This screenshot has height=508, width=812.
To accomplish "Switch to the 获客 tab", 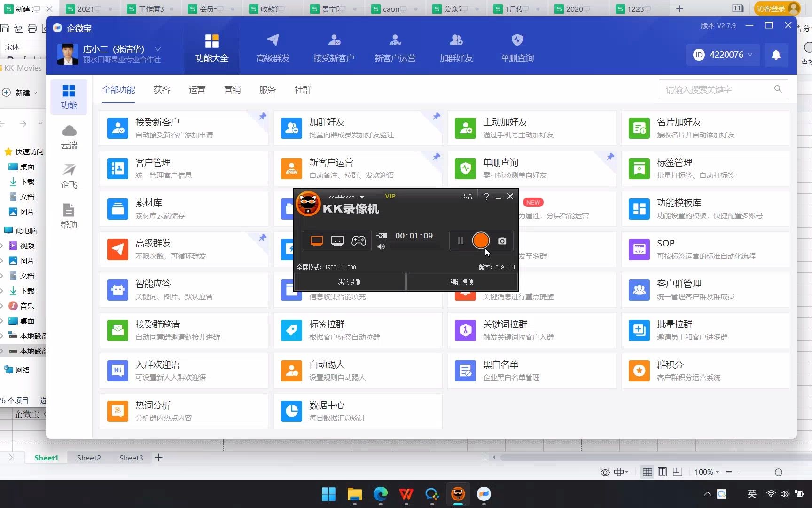I will pos(162,90).
